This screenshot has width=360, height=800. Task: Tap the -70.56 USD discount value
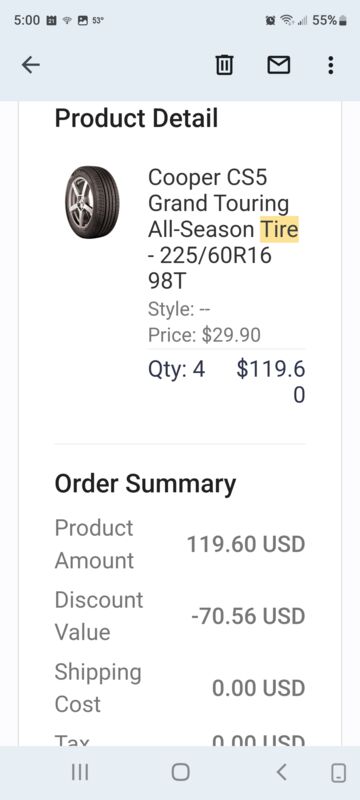(x=248, y=616)
